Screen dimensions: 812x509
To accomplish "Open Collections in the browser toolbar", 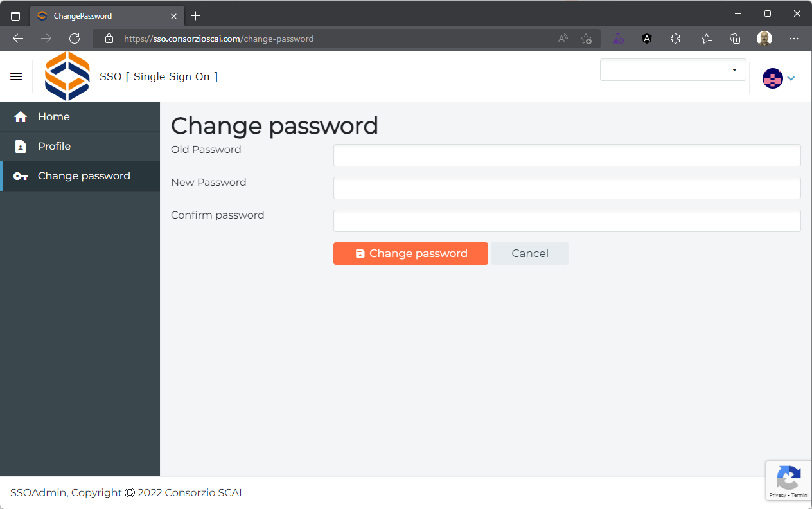I will tap(734, 39).
